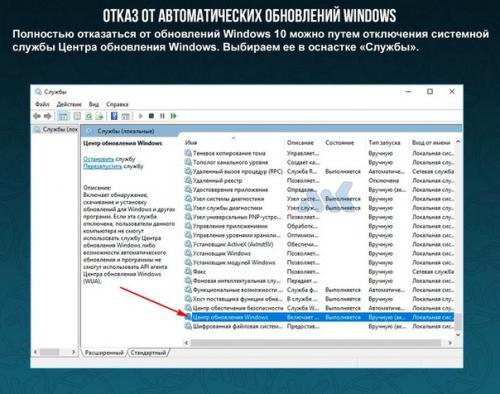Viewport: 500px width, 394px height.
Task: Pause the service with the Pause toolbar icon
Action: [x=162, y=116]
